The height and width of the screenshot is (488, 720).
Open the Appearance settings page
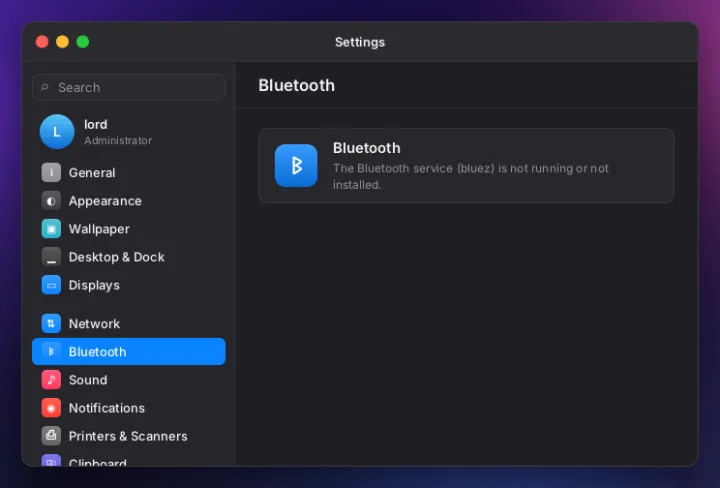pos(129,201)
